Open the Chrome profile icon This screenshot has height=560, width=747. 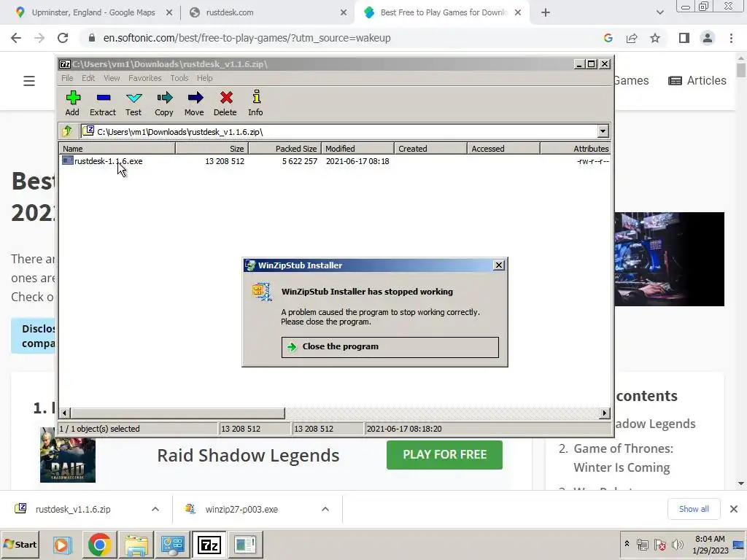[x=708, y=38]
